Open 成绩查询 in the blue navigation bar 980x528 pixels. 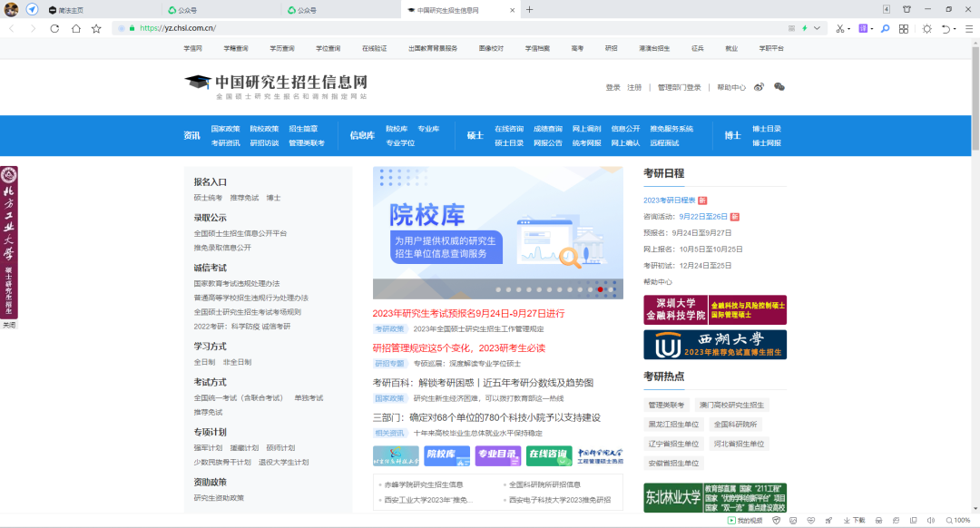(x=547, y=129)
